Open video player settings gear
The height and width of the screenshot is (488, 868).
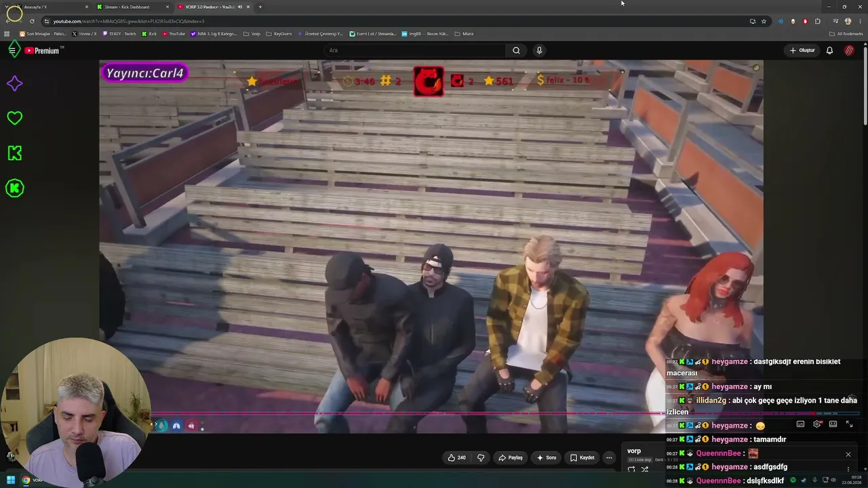coord(816,424)
